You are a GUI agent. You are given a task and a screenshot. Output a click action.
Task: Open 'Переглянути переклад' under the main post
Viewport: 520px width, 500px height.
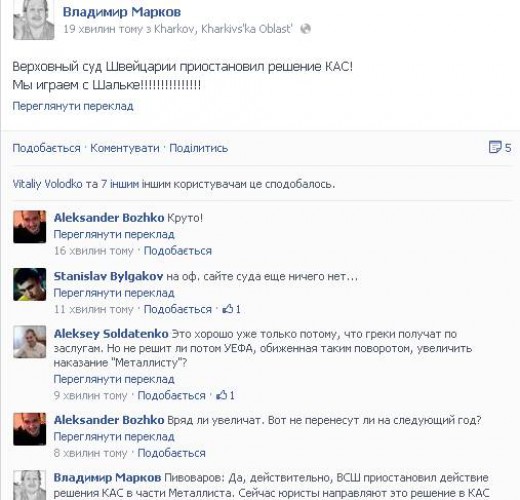(73, 106)
